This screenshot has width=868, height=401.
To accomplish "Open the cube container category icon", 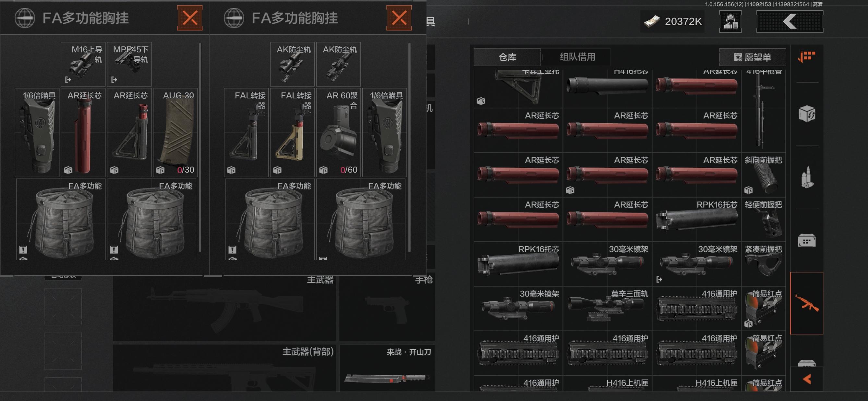I will pyautogui.click(x=807, y=114).
